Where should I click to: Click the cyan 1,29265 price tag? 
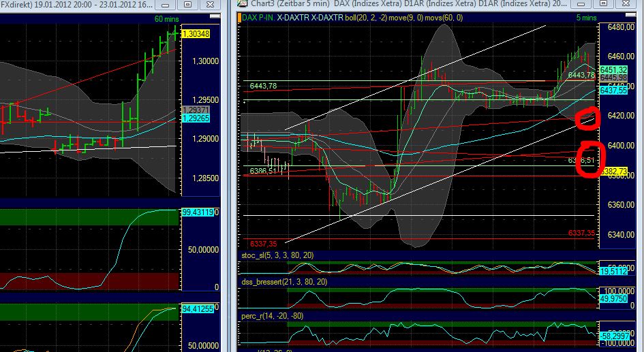196,118
